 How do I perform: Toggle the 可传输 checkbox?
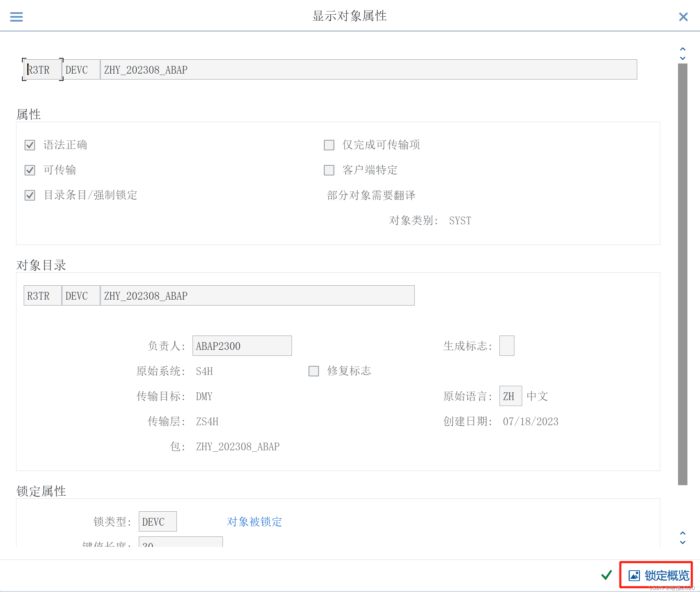tap(30, 170)
